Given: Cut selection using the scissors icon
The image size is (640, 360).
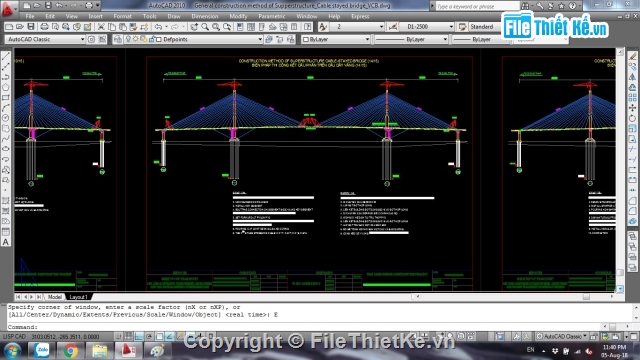Looking at the screenshot, I should click(x=101, y=27).
